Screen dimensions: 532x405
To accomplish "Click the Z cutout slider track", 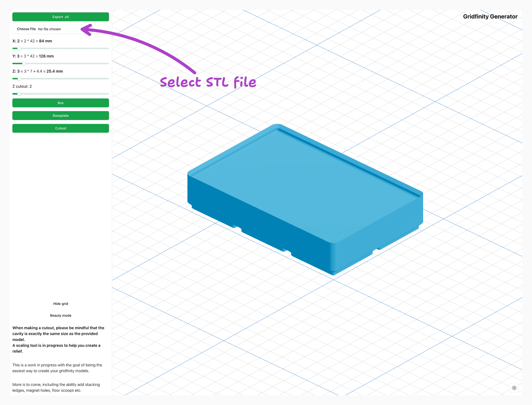I will click(69, 94).
